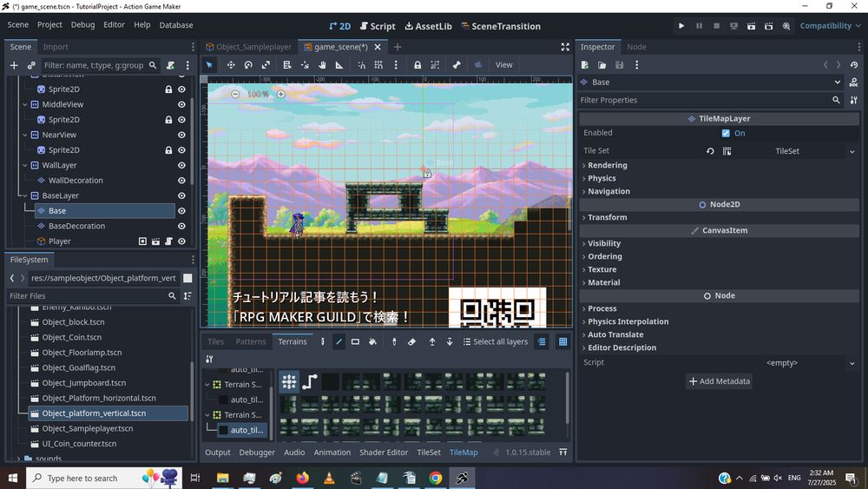This screenshot has width=868, height=489.
Task: Switch to the Script workspace
Action: point(378,26)
